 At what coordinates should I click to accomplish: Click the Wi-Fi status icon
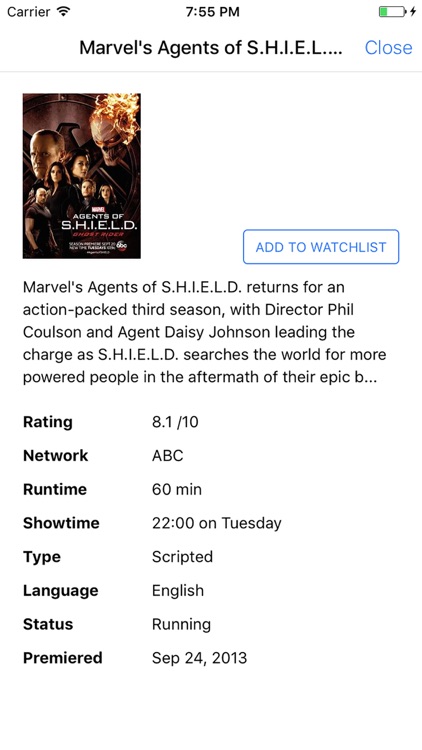pos(63,11)
